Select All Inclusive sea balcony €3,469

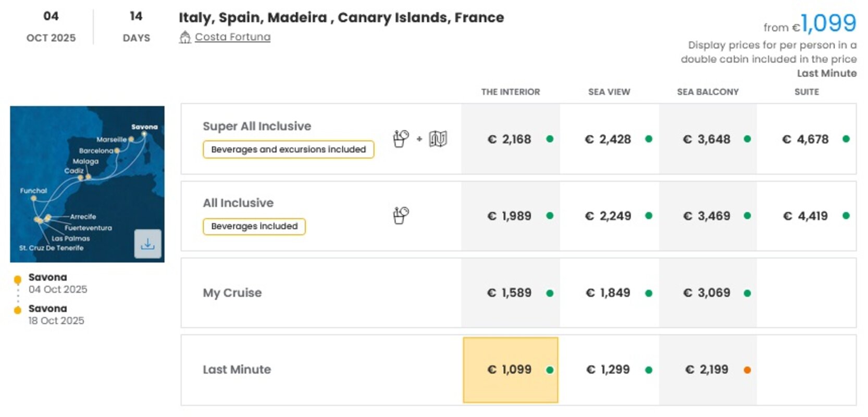click(708, 216)
